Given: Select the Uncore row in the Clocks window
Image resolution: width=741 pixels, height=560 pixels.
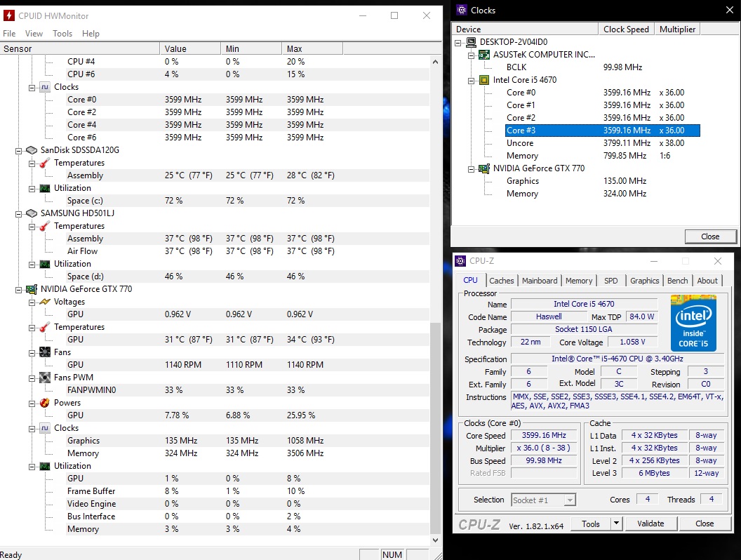Looking at the screenshot, I should click(603, 143).
